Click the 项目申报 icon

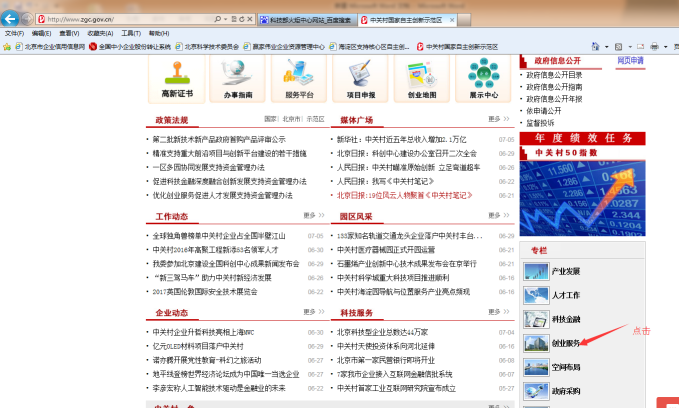(x=360, y=73)
